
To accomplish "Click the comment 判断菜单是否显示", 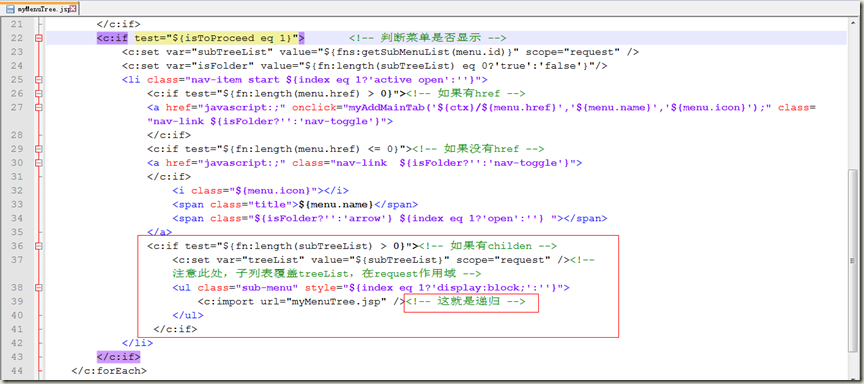I will click(x=427, y=38).
